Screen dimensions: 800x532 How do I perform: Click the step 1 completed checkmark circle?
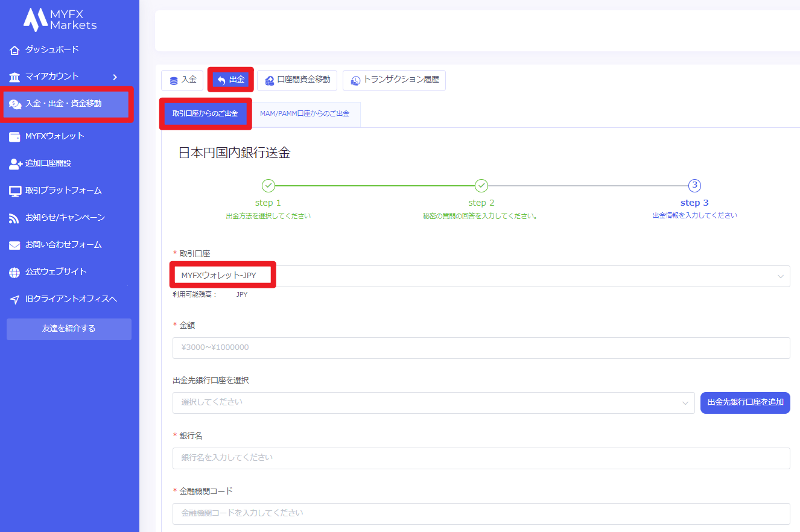(x=268, y=185)
